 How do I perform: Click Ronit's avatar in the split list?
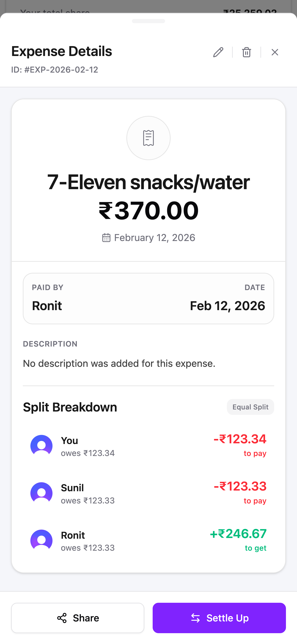coord(41,541)
